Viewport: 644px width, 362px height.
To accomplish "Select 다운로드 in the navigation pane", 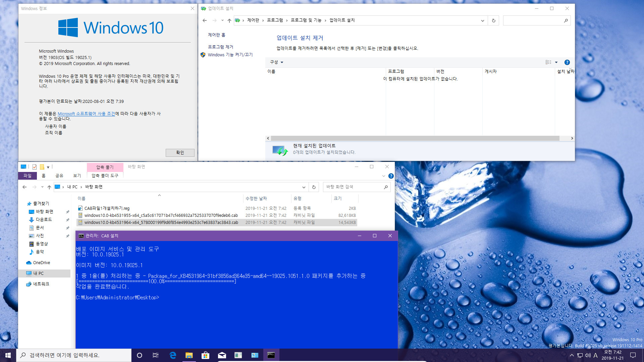I will tap(44, 220).
